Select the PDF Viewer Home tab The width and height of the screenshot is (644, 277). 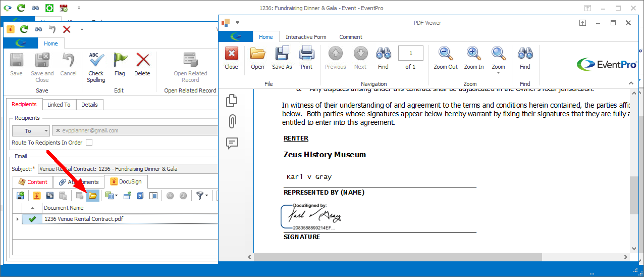(266, 37)
